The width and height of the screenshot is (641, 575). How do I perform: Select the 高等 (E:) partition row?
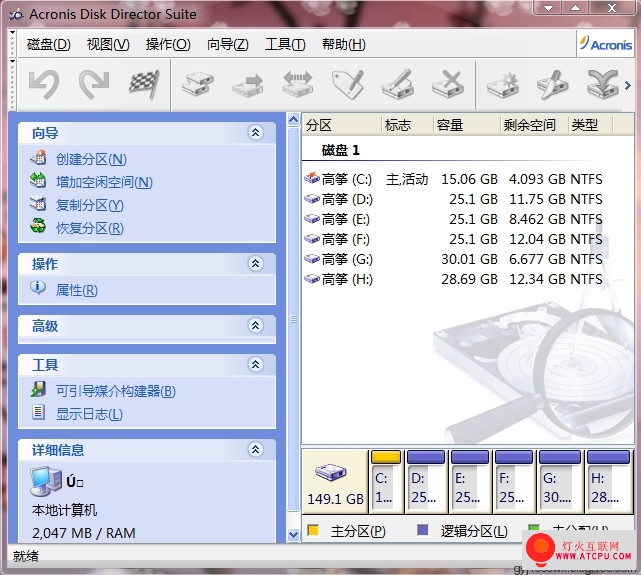[x=453, y=219]
